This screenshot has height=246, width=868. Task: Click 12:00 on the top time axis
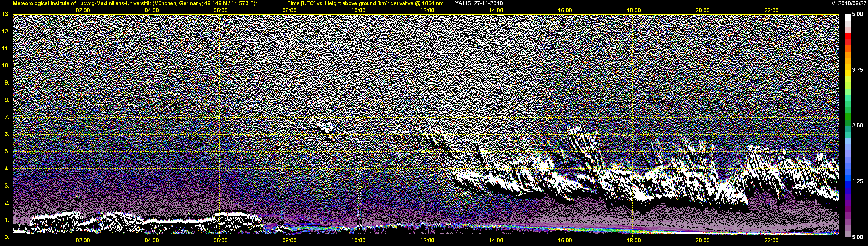coord(427,10)
